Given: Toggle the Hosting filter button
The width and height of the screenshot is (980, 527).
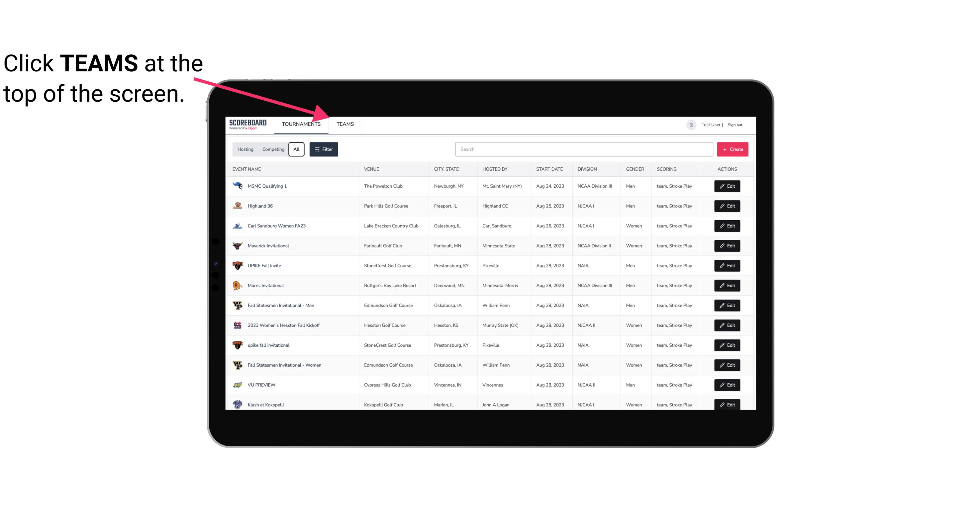Looking at the screenshot, I should coord(245,149).
